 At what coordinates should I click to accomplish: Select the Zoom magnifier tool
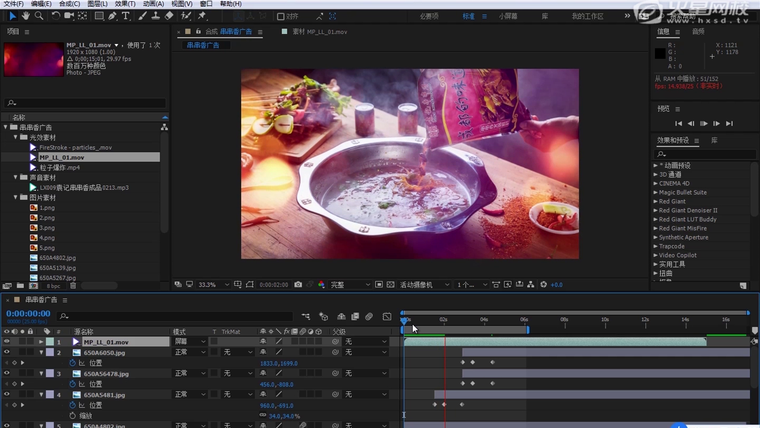[39, 16]
